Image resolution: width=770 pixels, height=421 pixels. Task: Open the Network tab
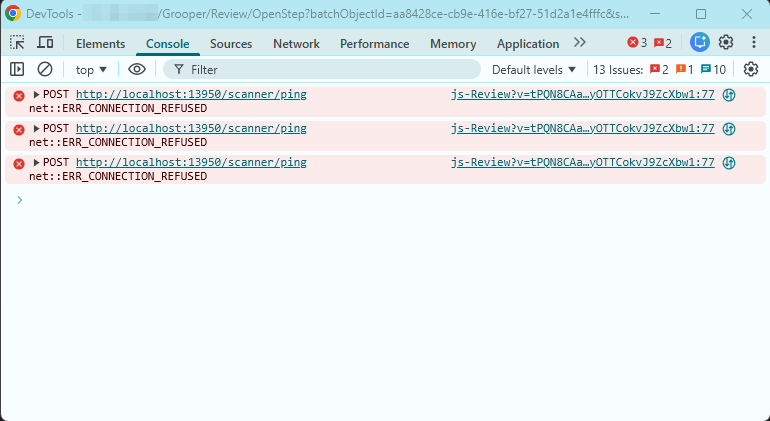click(296, 44)
